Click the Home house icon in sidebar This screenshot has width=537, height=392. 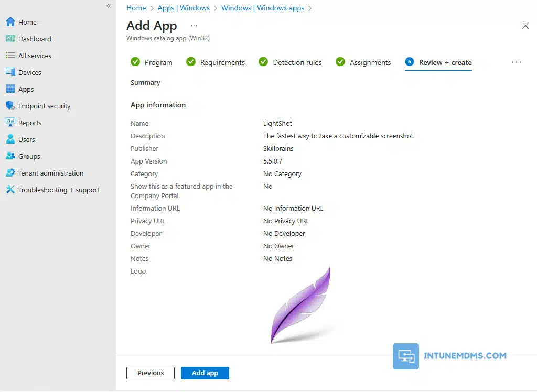10,22
